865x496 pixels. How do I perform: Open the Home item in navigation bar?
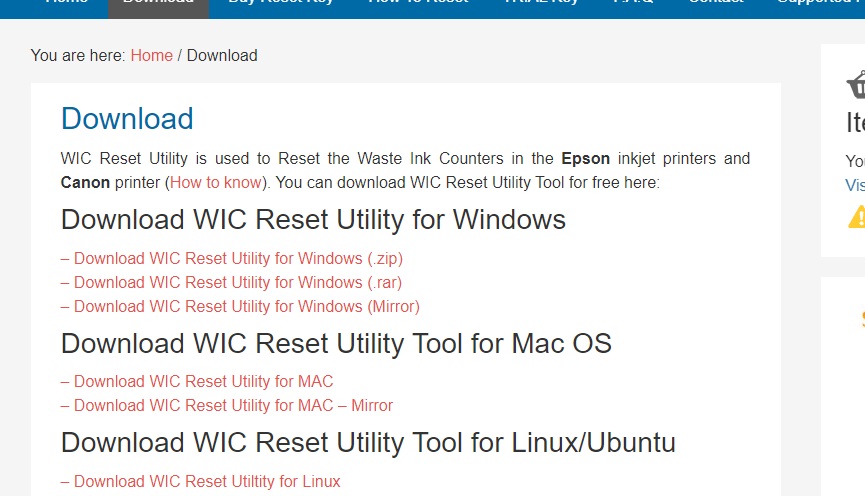coord(67,4)
